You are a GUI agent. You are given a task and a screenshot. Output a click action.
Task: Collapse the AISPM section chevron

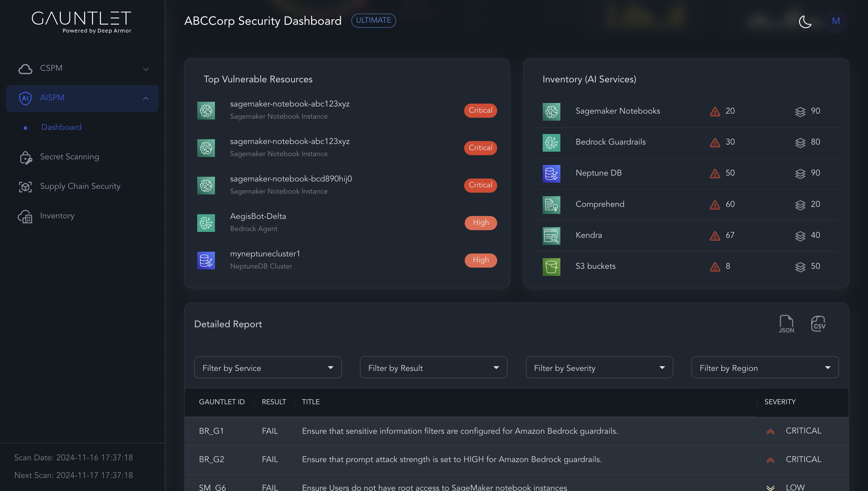[146, 99]
